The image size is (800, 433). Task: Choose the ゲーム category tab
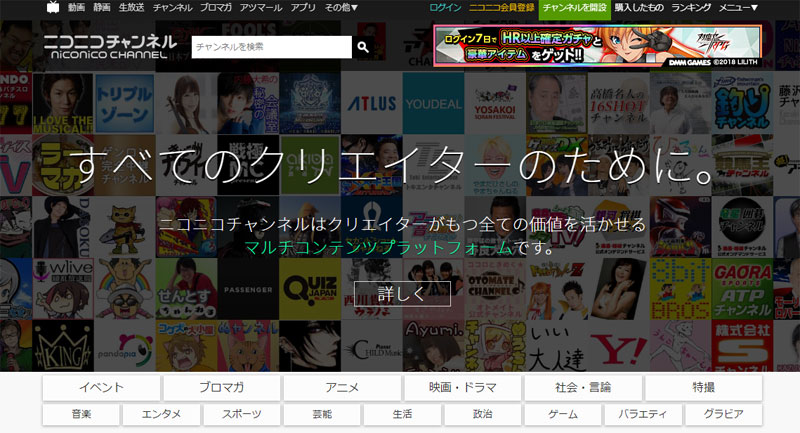[x=563, y=414]
